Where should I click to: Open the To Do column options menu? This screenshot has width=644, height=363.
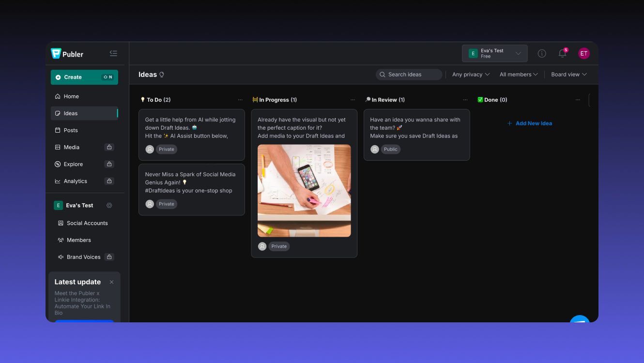tap(240, 100)
